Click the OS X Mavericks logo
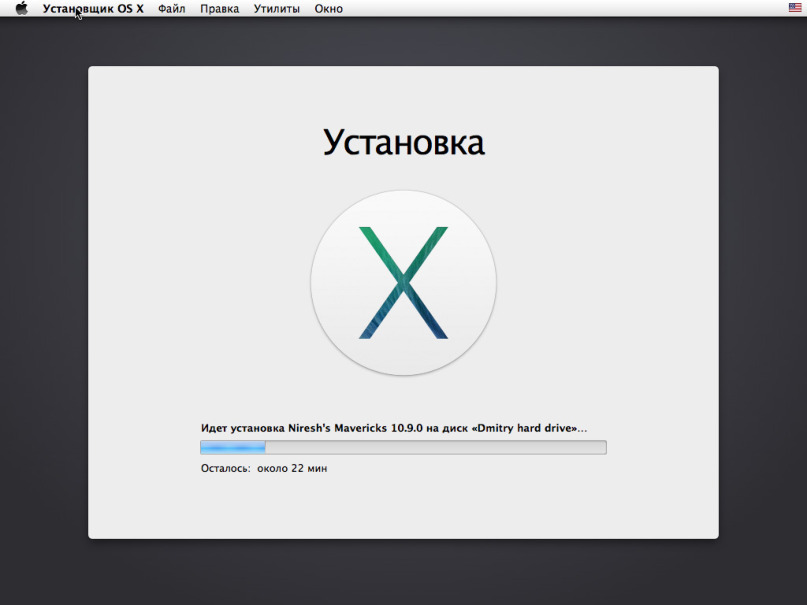 coord(404,283)
